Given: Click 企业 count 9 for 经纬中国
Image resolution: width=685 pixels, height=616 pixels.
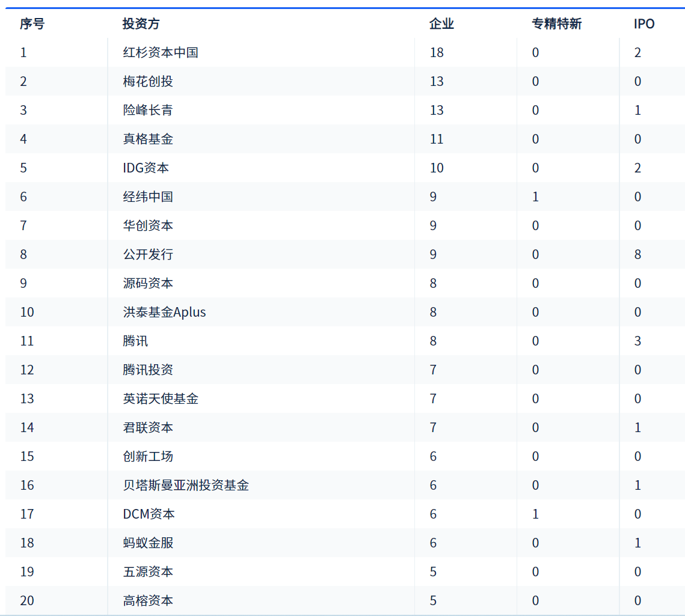Looking at the screenshot, I should pos(433,197).
